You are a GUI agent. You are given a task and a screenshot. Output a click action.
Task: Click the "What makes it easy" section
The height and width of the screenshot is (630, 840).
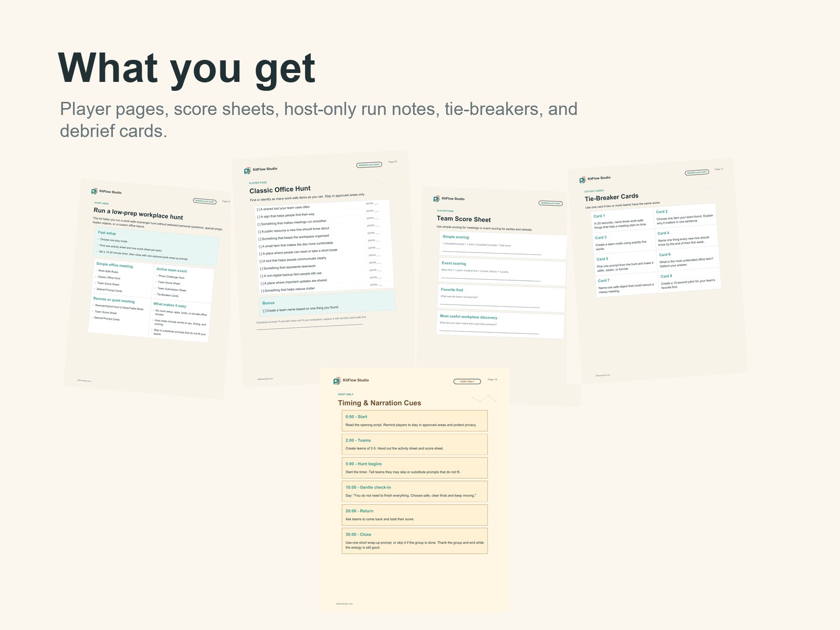(x=181, y=320)
